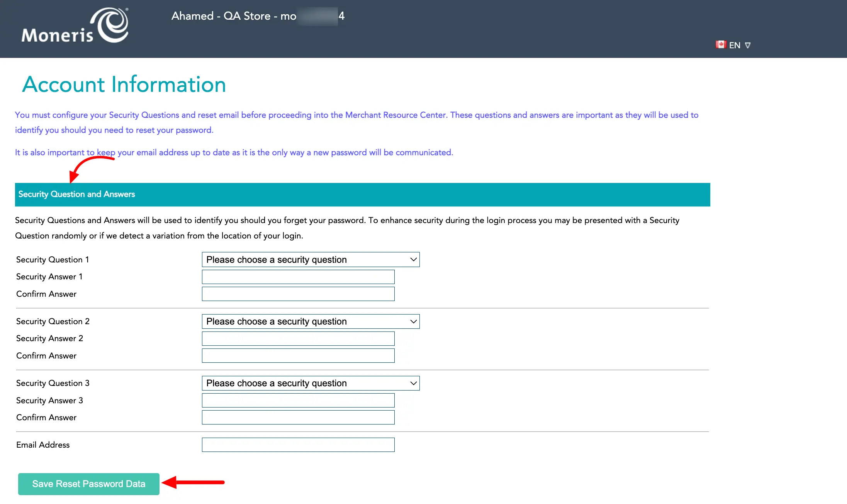Screen dimensions: 847x504
Task: Click the Confirm Answer field under Security Answer 3
Action: 298,417
